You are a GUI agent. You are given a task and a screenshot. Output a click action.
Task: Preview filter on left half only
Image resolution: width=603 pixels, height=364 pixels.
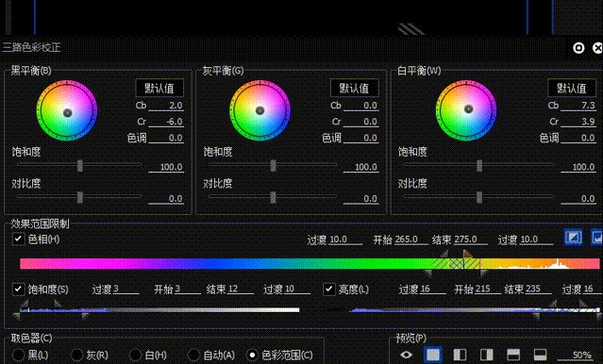tap(460, 355)
